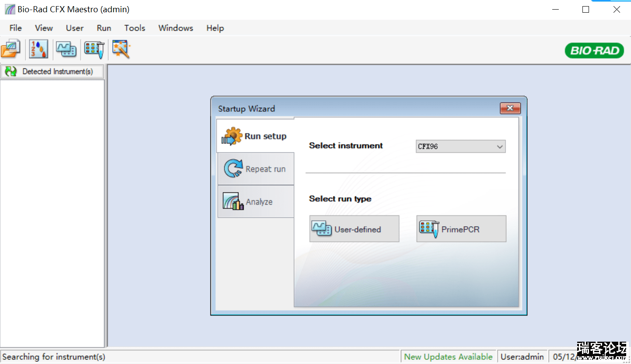Image resolution: width=631 pixels, height=364 pixels.
Task: Click the Repeat run circular arrow icon
Action: pos(233,168)
